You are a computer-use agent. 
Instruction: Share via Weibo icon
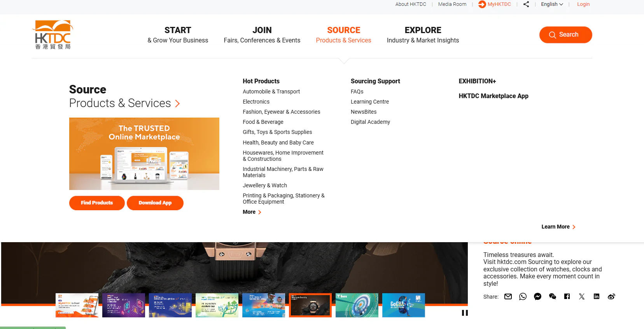[611, 297]
